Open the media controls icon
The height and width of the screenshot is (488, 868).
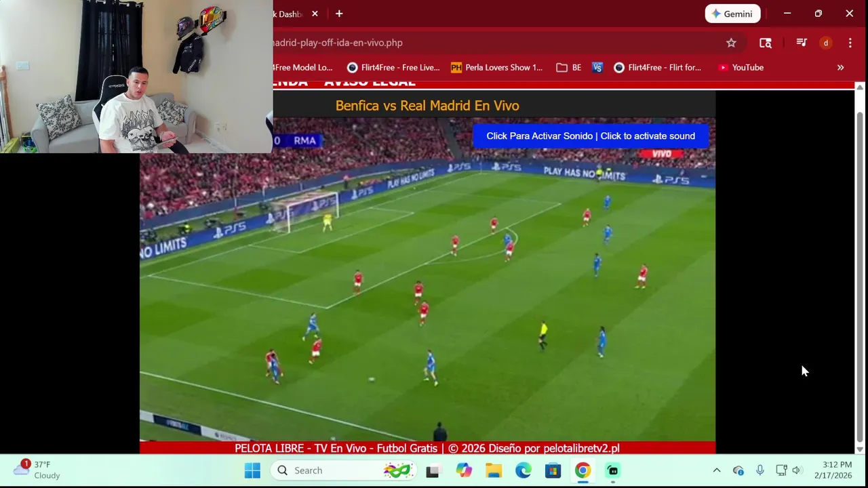coord(802,43)
